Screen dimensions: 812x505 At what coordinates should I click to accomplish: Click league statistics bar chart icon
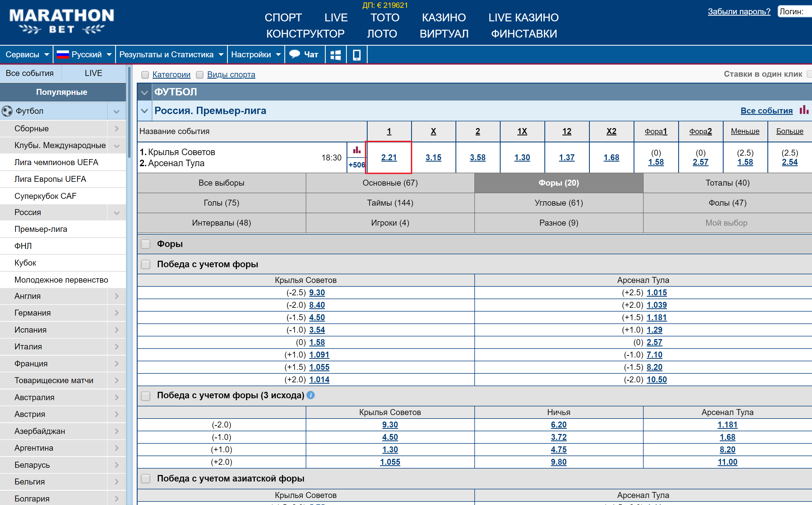(804, 110)
